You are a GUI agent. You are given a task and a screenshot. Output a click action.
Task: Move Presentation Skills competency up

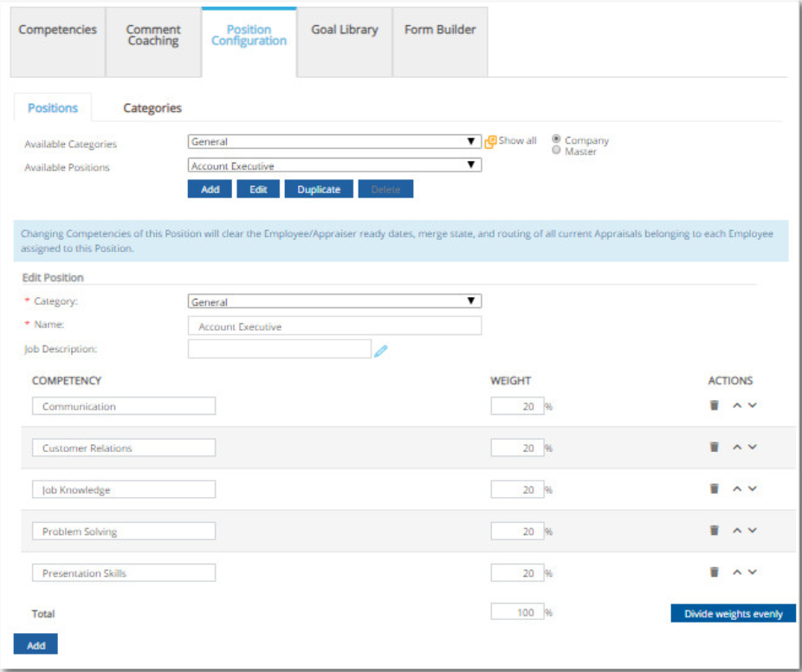pos(737,572)
